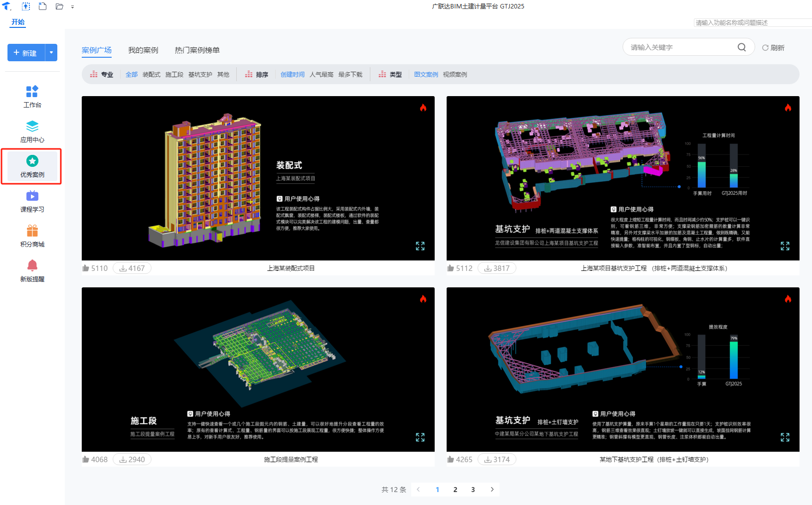Click the save/export icon in the quick toolbar

[26, 6]
